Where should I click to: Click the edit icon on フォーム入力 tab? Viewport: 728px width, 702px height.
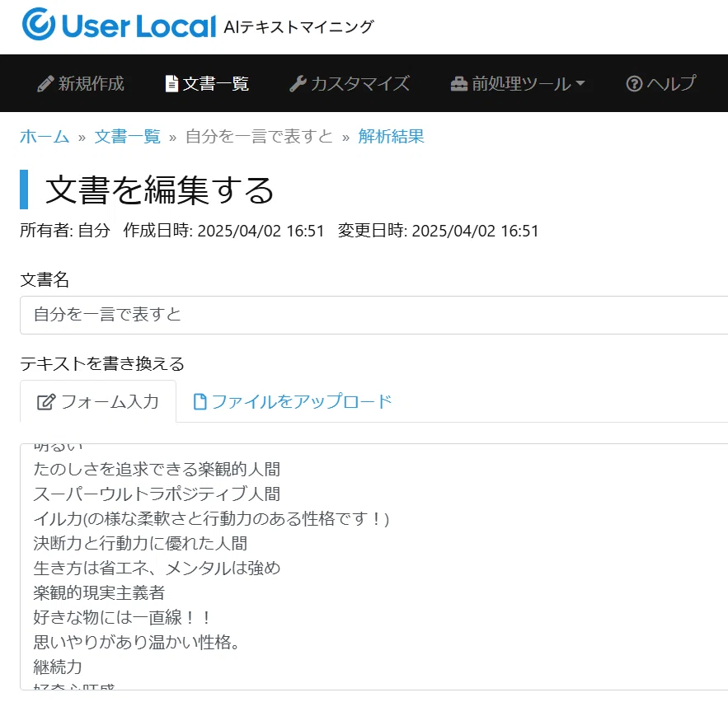[x=46, y=402]
